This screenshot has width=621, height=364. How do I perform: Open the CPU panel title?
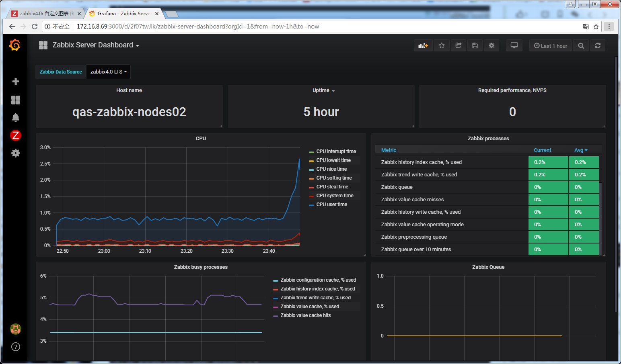201,139
